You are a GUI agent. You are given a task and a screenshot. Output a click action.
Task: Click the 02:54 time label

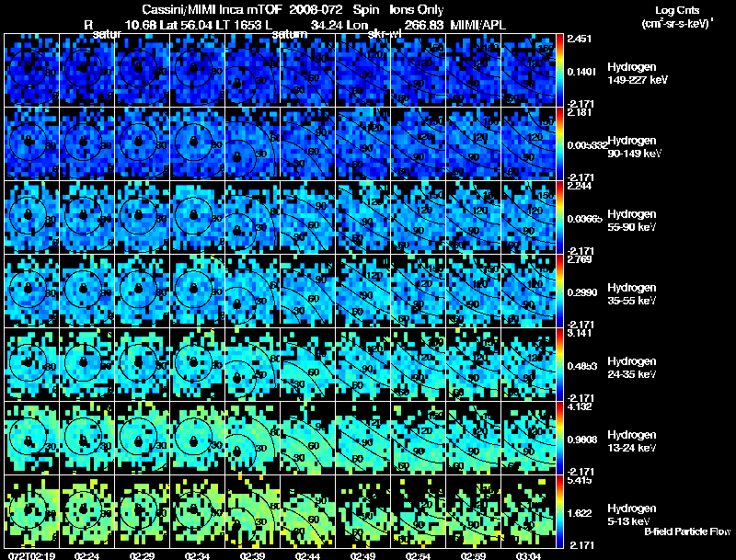(418, 555)
